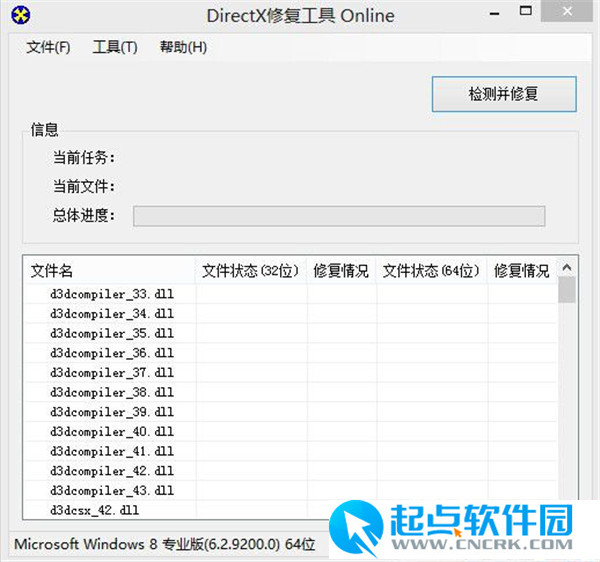Viewport: 600px width, 562px height.
Task: Click the 文件状态(64位) column header
Action: click(x=432, y=271)
